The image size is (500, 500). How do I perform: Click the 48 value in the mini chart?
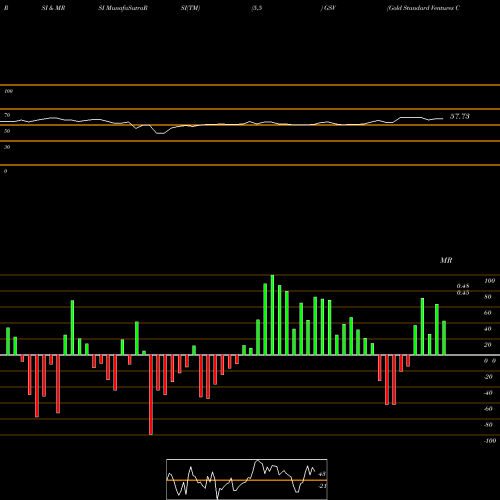coord(322,474)
